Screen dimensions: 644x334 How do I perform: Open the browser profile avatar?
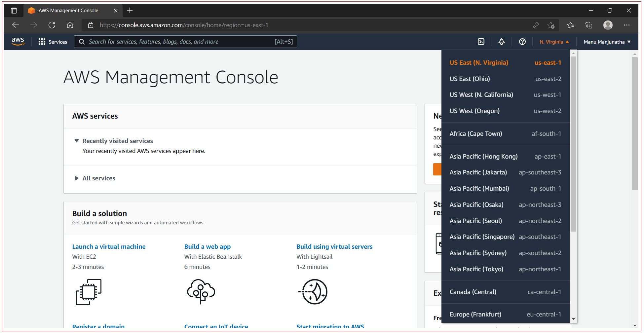coord(608,25)
